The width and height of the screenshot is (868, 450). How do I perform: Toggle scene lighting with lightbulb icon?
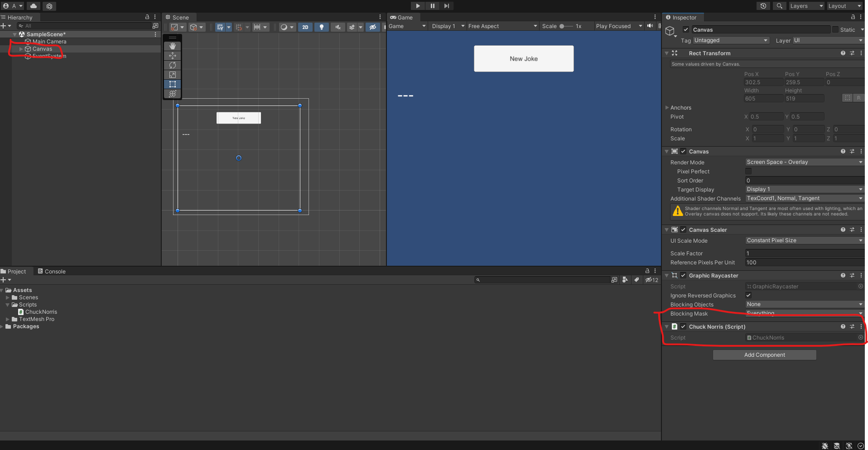(x=322, y=27)
